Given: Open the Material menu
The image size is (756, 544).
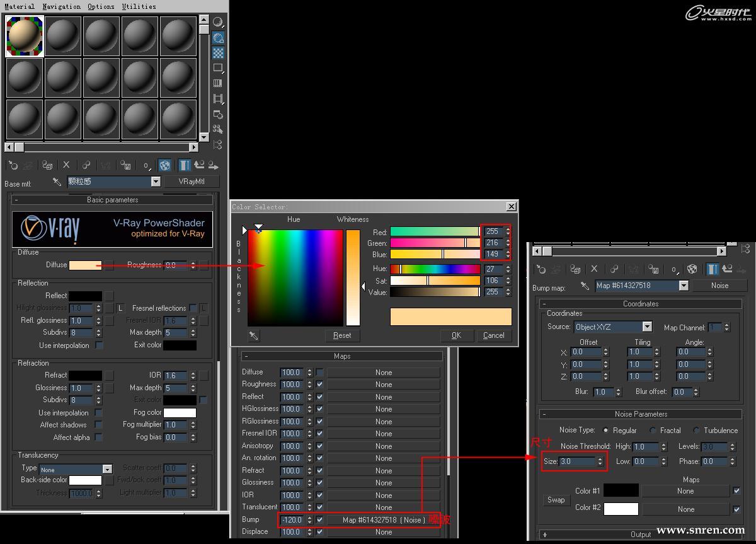Looking at the screenshot, I should tap(20, 6).
